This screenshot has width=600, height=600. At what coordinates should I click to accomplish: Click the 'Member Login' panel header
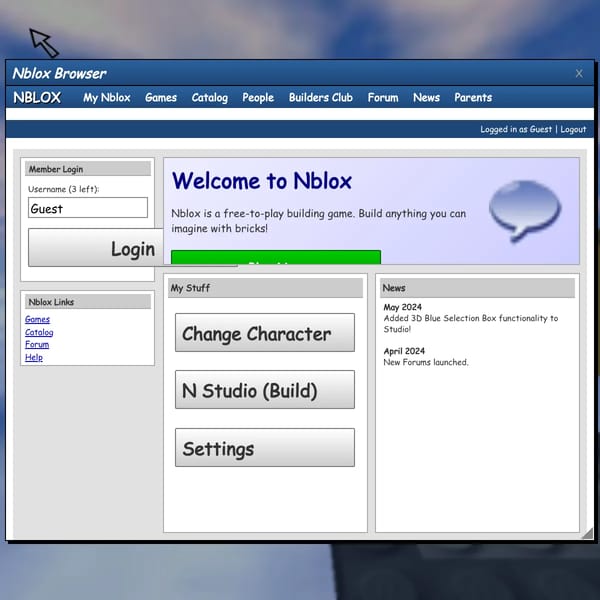click(x=88, y=169)
